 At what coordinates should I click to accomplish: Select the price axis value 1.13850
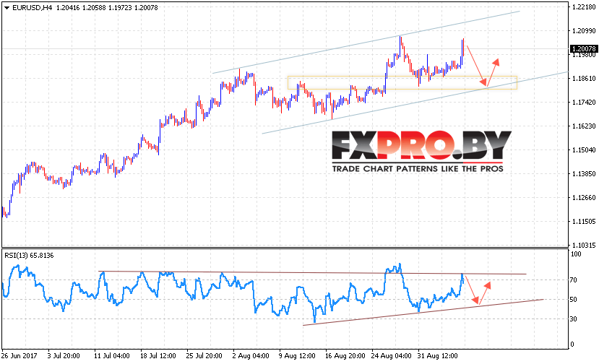coord(584,174)
